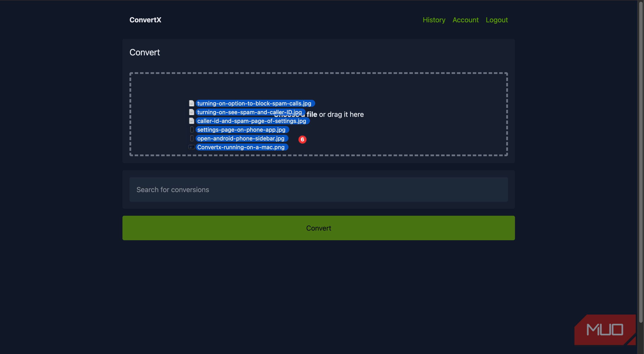The image size is (644, 354).
Task: Click the Convert section heading
Action: 145,53
